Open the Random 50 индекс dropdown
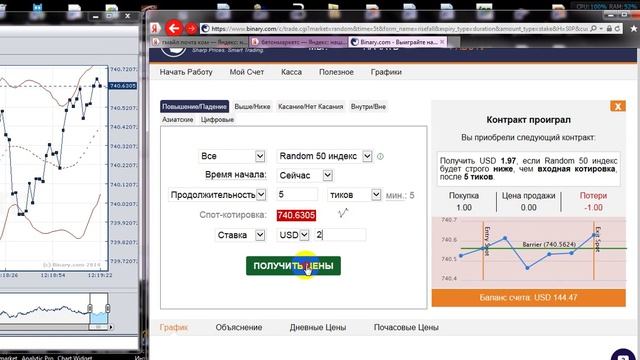This screenshot has width=640, height=360. pyautogui.click(x=324, y=156)
